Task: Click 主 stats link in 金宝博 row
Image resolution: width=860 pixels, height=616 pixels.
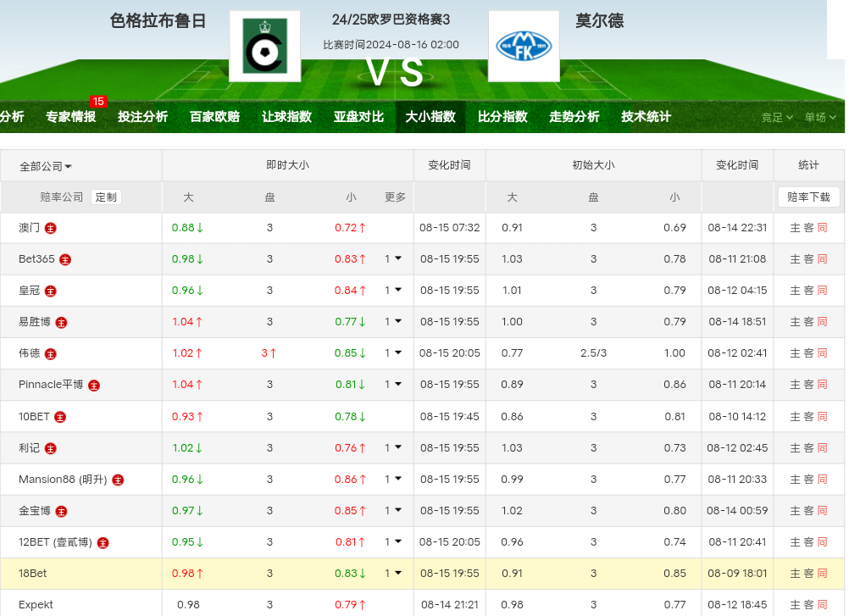Action: click(x=795, y=511)
